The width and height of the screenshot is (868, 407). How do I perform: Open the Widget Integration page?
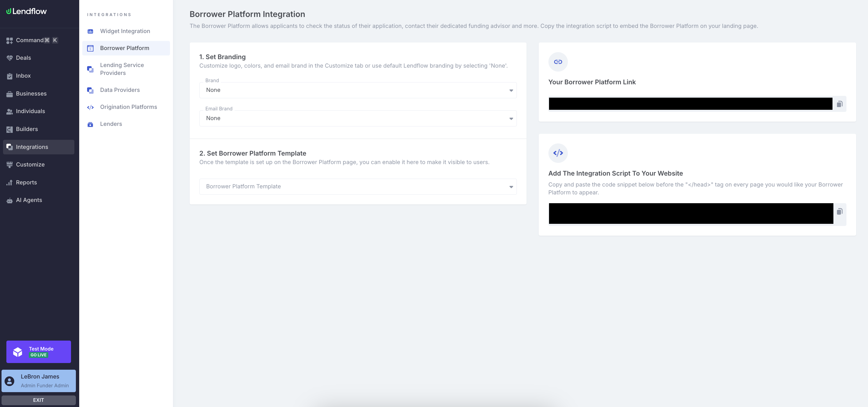[x=126, y=31]
